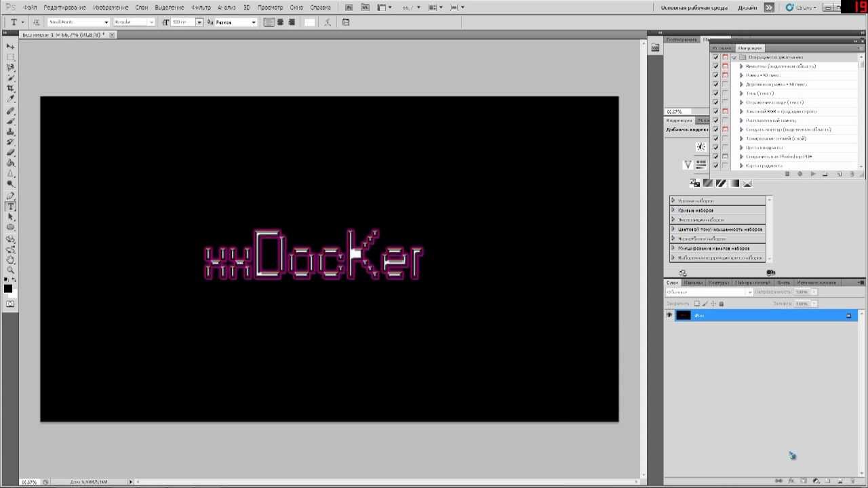Toggle dialog for Рамка - 50 пикс. action
This screenshot has width=868, height=488.
coord(725,75)
